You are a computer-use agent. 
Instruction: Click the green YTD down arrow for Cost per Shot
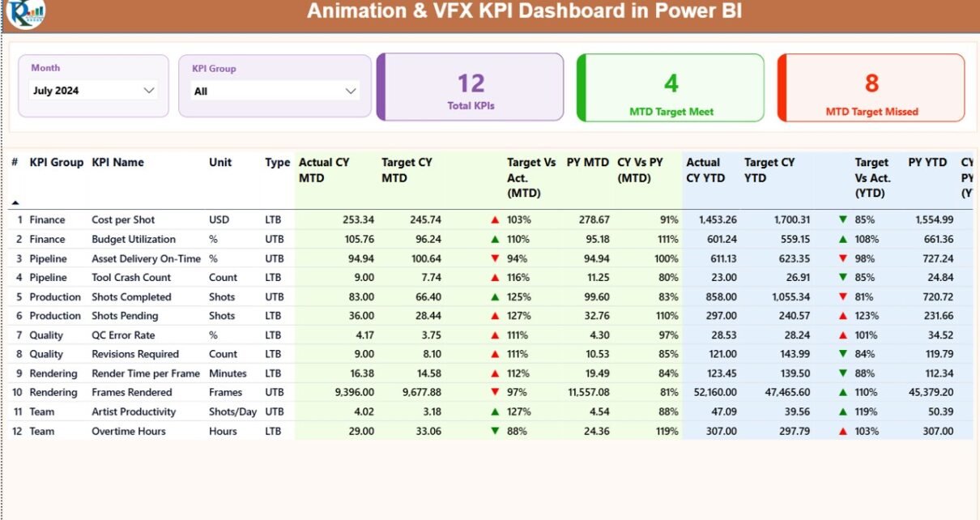click(843, 220)
